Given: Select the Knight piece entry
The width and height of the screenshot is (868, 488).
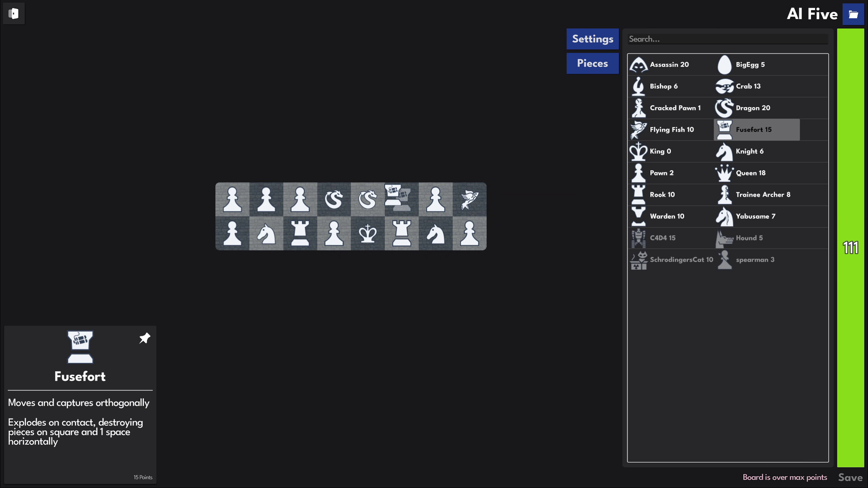Looking at the screenshot, I should (749, 151).
